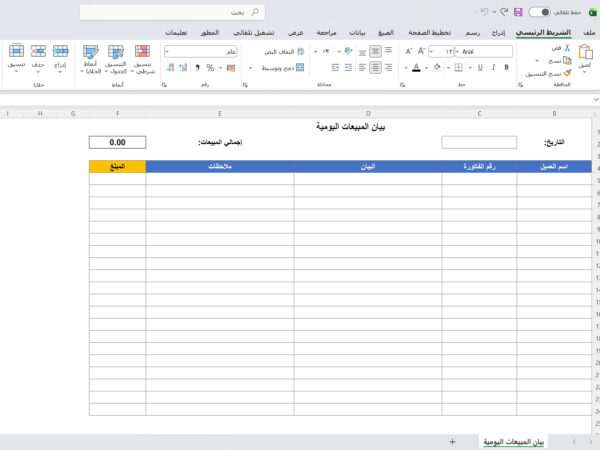
Task: Switch to the Formulas (الصيغ) tab
Action: [386, 33]
